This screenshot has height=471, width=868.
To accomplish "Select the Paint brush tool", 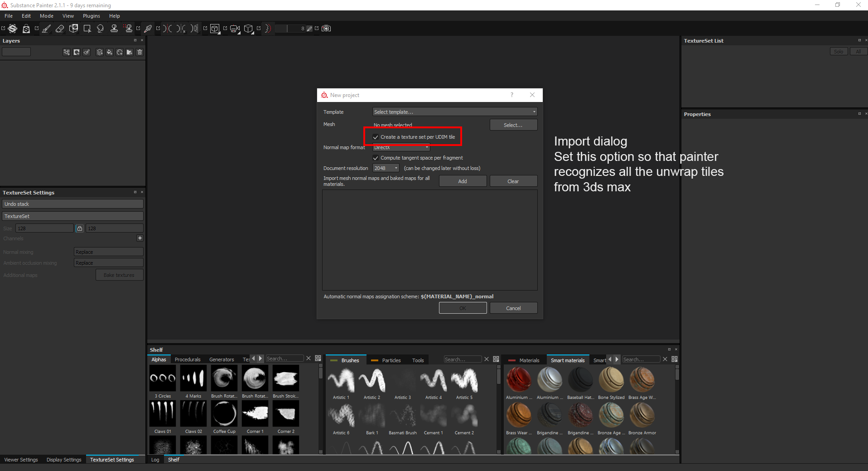I will (x=46, y=29).
